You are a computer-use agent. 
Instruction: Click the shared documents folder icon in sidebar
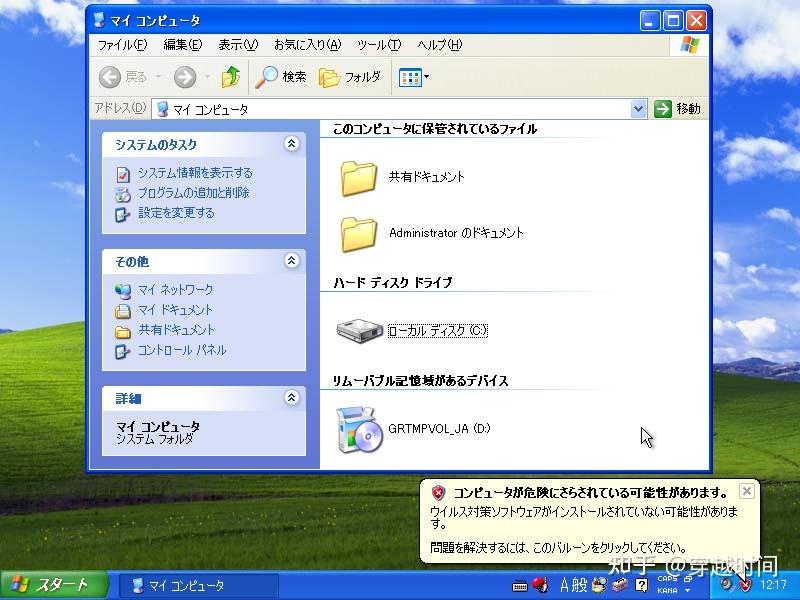click(122, 332)
